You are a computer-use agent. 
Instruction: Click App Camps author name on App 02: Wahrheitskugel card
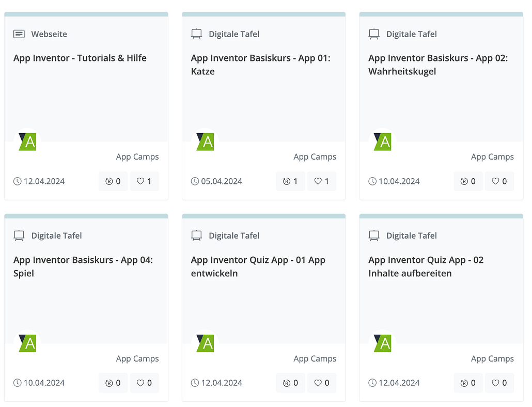coord(492,156)
